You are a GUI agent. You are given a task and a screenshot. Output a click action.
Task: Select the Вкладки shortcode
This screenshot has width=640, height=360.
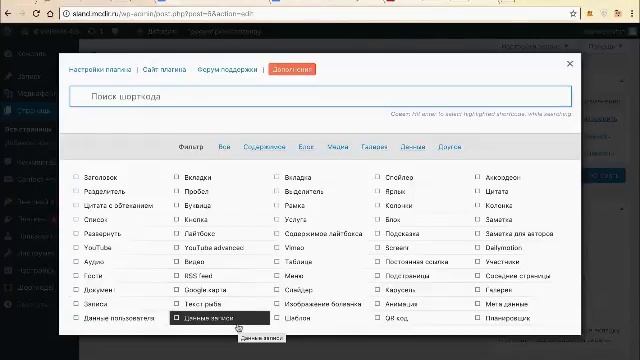tap(198, 178)
